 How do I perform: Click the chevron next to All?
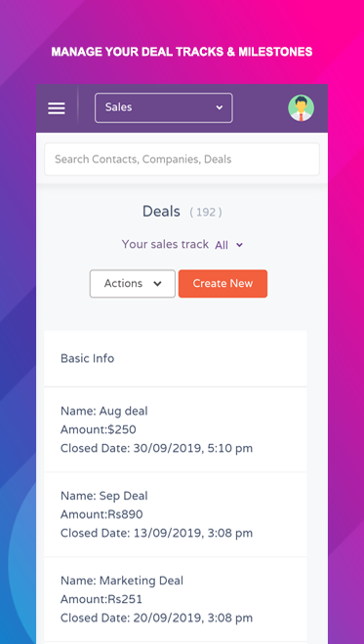point(239,245)
